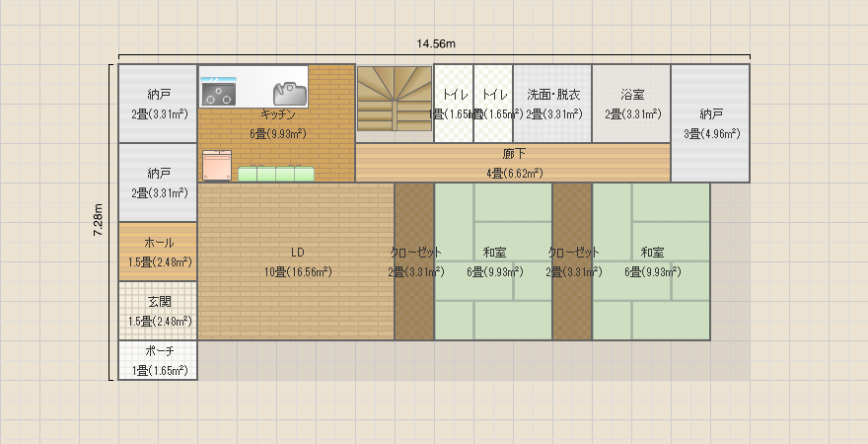This screenshot has width=868, height=444.
Task: Select the 和室 between the two closets
Action: point(493,261)
